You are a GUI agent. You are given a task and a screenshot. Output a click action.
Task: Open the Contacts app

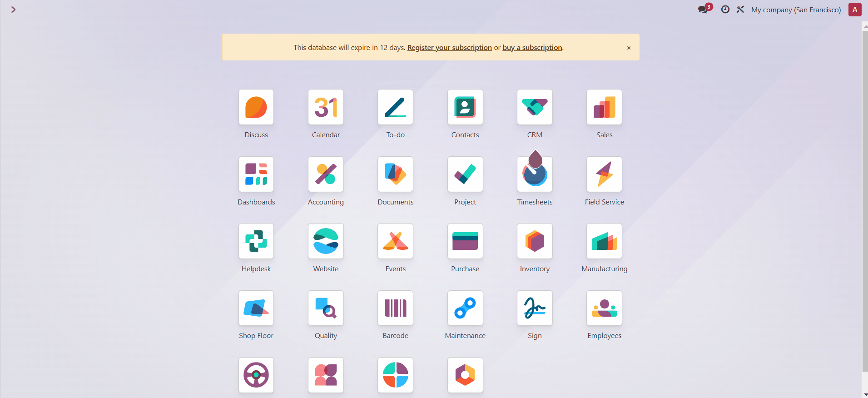point(465,107)
